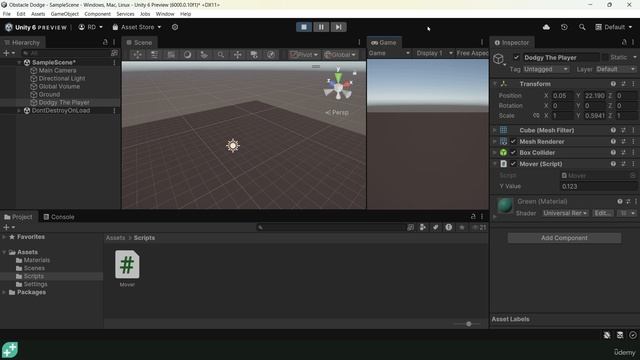
Task: Click the Scene view search magnifier icon
Action: pos(220,55)
